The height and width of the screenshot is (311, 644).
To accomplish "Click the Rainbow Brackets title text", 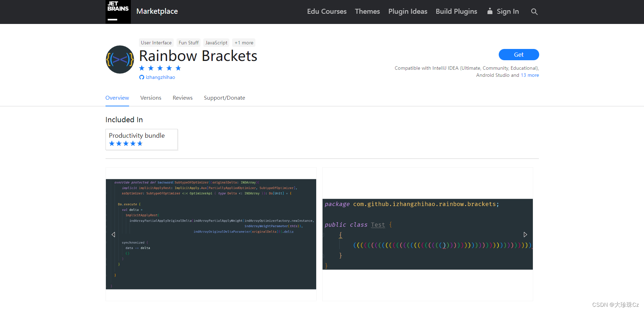I will [x=198, y=56].
